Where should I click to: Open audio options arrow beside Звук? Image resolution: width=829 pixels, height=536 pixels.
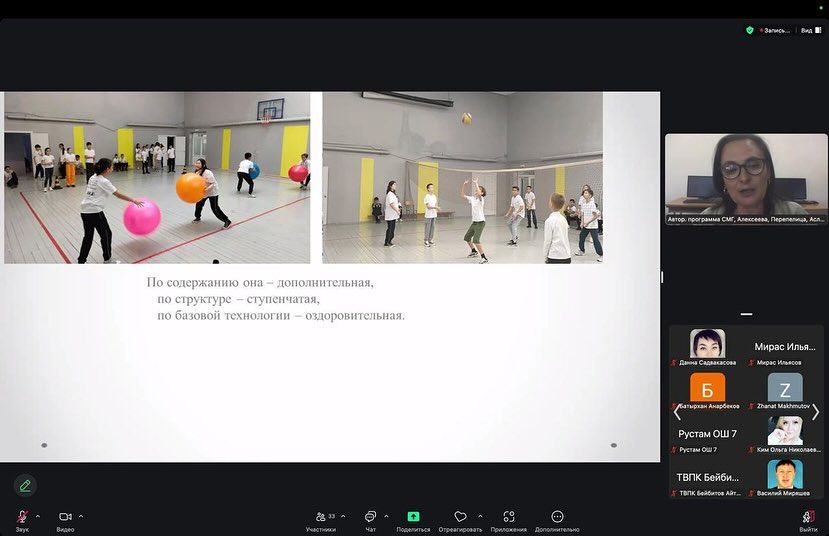click(x=38, y=516)
